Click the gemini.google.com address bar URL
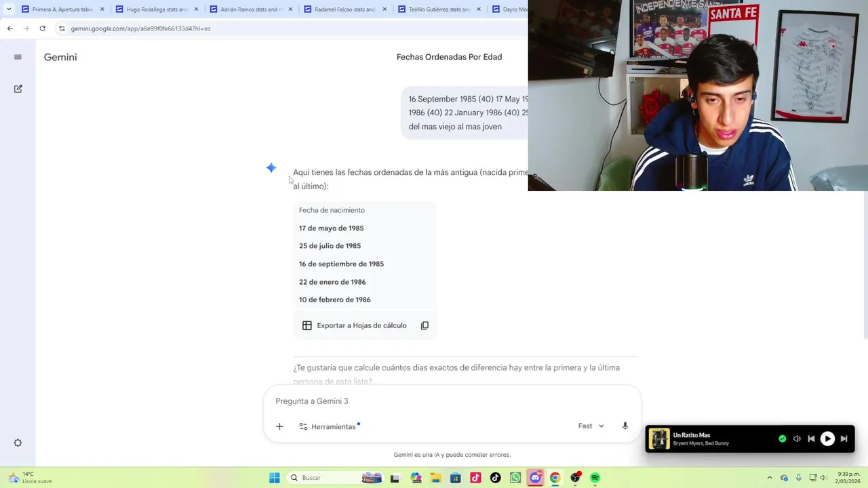The height and width of the screenshot is (488, 868). (140, 28)
